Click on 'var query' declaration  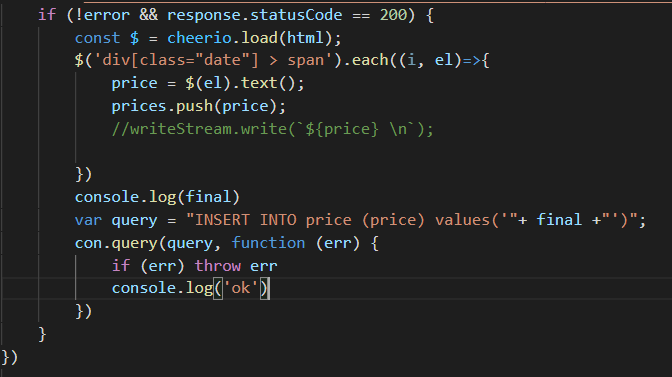pos(116,220)
